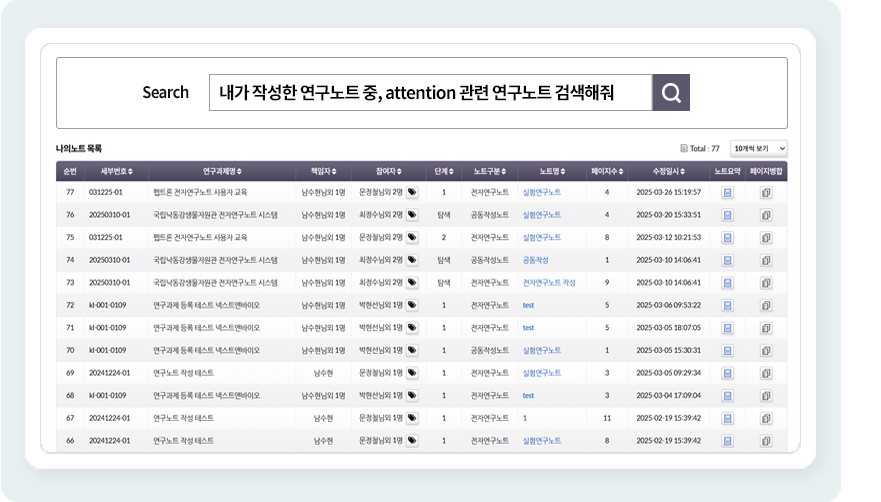
Task: Click participant tag icon in row 75
Action: [412, 238]
